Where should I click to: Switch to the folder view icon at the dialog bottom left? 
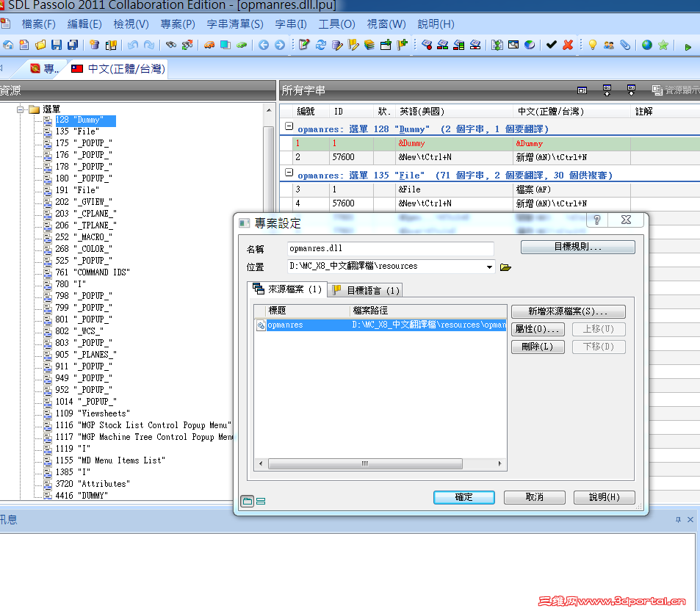[x=248, y=501]
